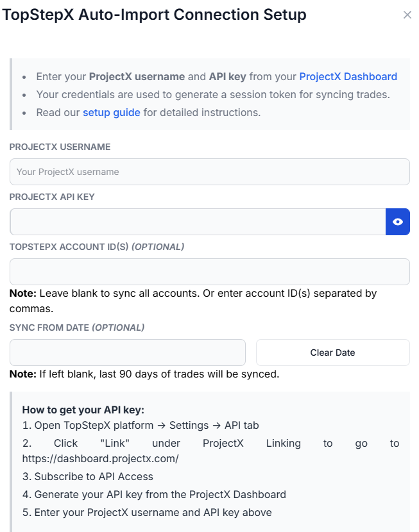This screenshot has height=532, width=419.
Task: Open the setup guide link
Action: tap(112, 113)
